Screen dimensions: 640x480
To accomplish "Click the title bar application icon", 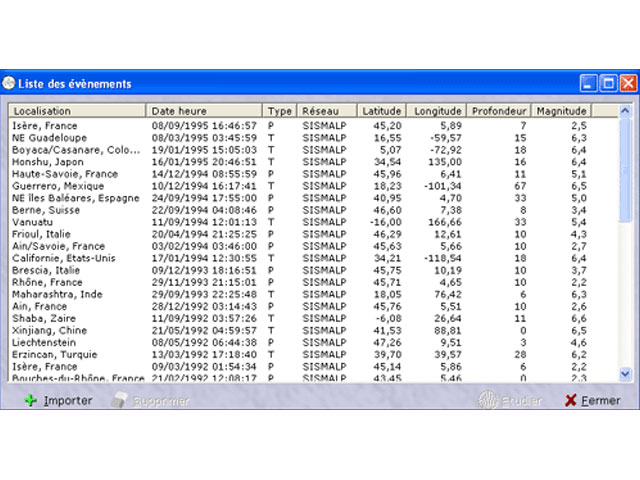I will [x=9, y=84].
